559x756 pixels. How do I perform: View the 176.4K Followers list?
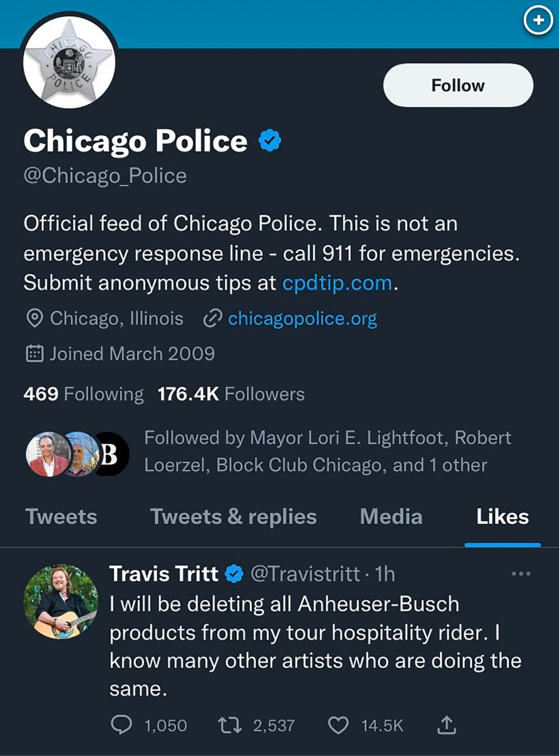231,394
